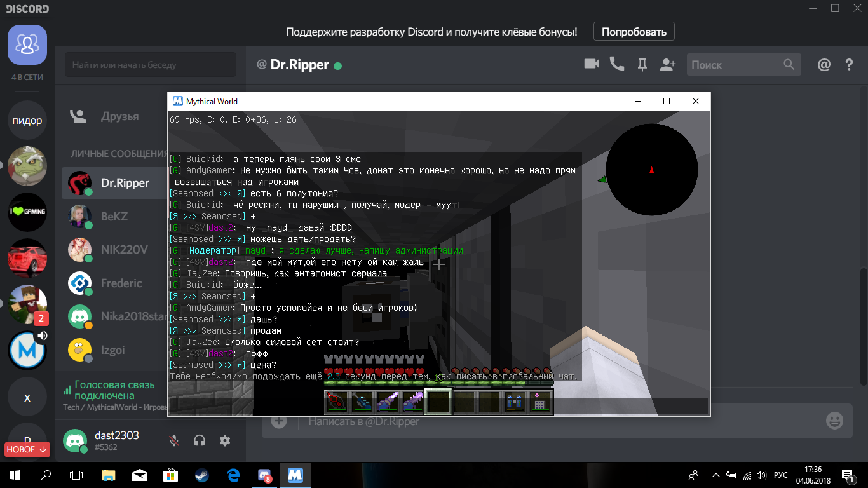Open the Izgoi direct message
Image resolution: width=868 pixels, height=488 pixels.
click(x=115, y=350)
